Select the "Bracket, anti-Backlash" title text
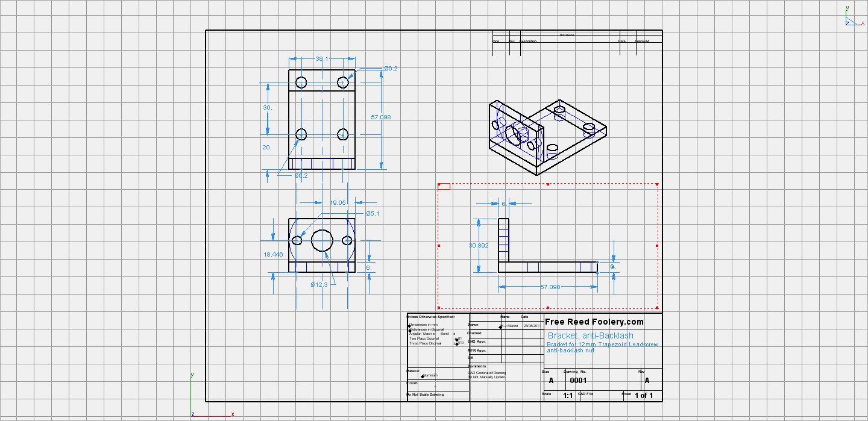This screenshot has height=421, width=868. (590, 335)
